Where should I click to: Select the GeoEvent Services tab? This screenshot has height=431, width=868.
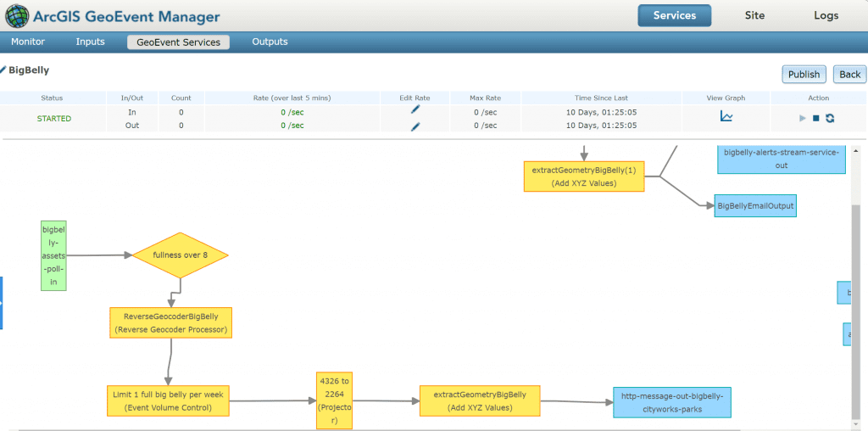[178, 42]
